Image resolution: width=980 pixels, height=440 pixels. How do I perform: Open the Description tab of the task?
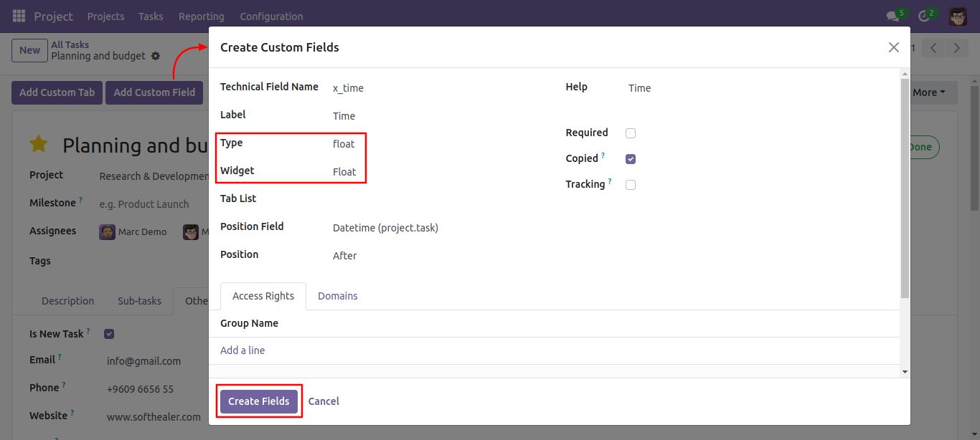pyautogui.click(x=68, y=301)
